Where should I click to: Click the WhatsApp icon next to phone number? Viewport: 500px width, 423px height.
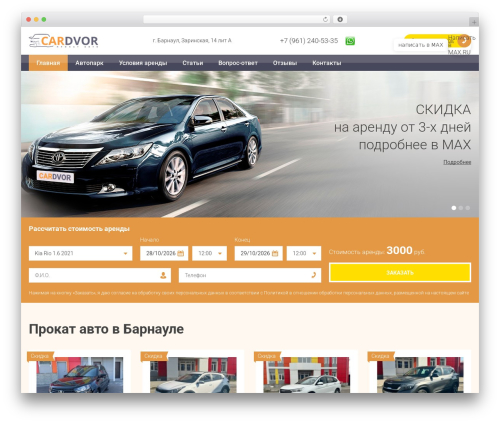(350, 41)
